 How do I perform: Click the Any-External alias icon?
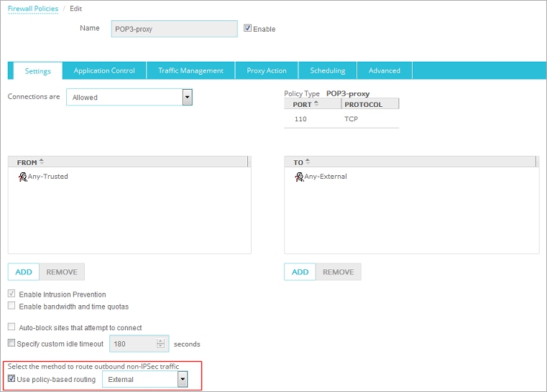[299, 177]
